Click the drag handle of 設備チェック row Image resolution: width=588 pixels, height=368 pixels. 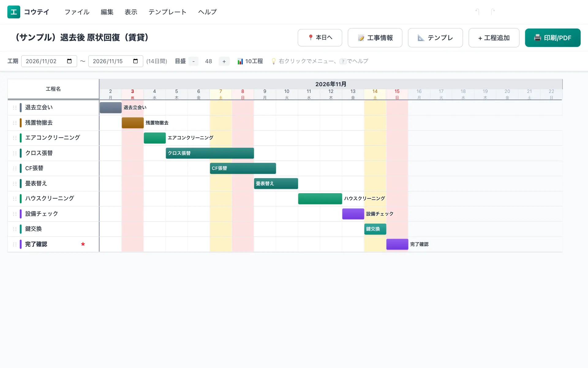point(14,214)
